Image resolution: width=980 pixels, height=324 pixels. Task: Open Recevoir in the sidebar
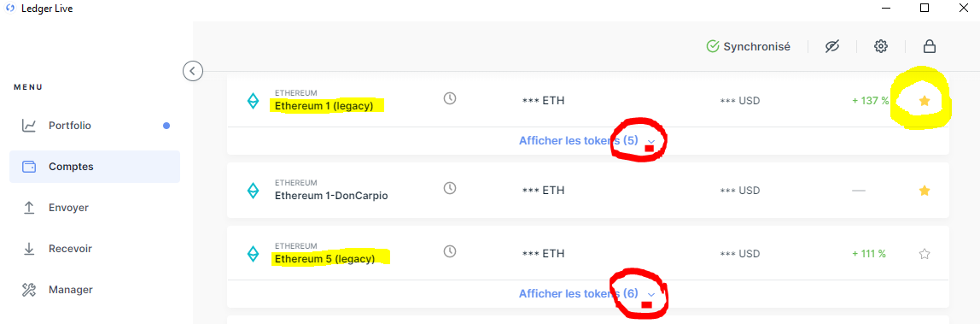point(95,248)
